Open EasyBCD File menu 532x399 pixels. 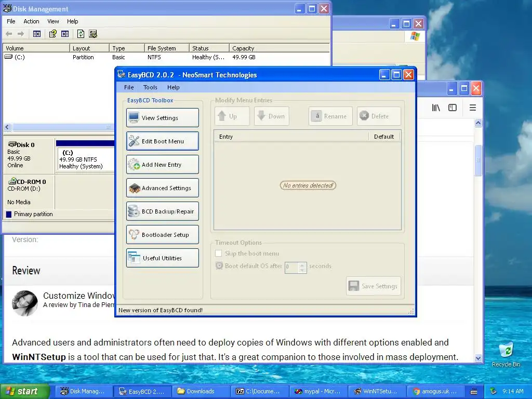coord(129,87)
